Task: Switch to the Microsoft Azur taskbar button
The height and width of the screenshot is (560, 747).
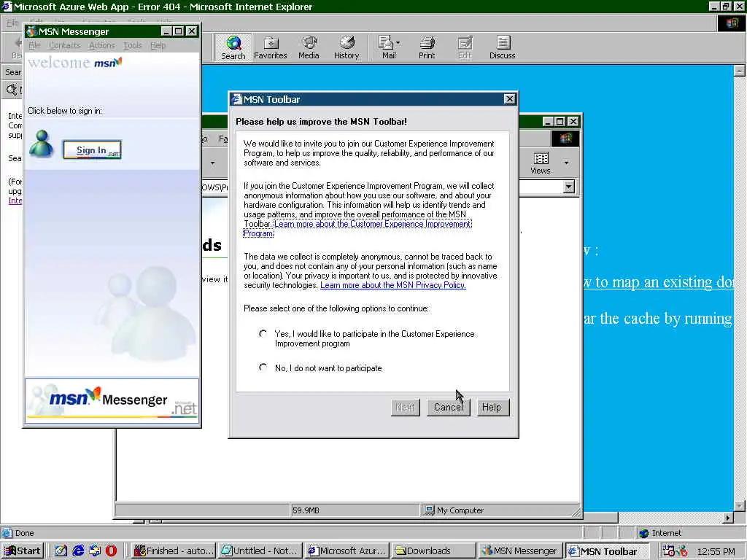Action: click(347, 551)
